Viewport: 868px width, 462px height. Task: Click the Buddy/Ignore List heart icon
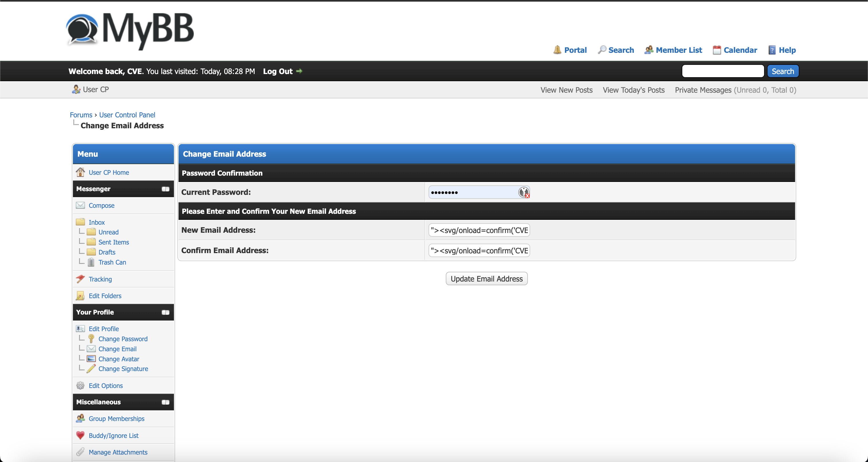[x=80, y=435]
